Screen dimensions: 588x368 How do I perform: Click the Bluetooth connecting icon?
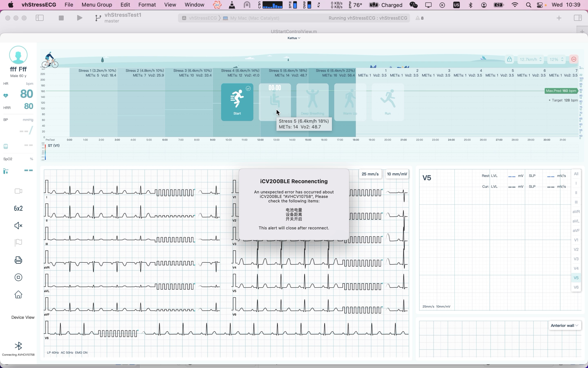[x=18, y=346]
